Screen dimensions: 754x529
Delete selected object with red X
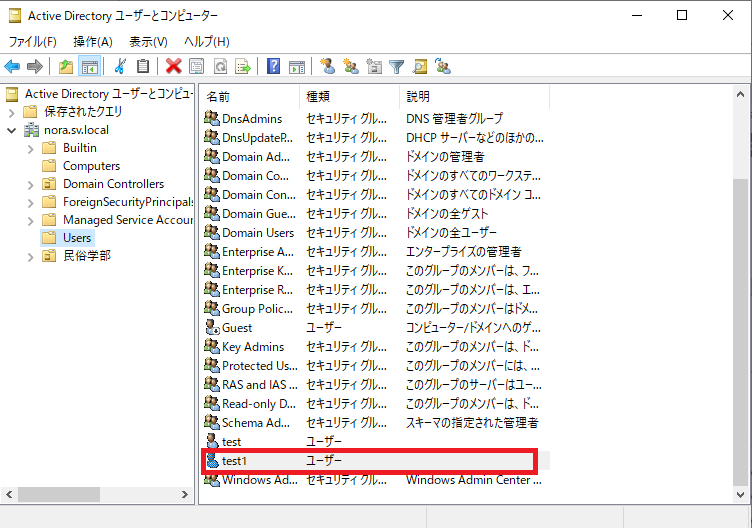click(x=174, y=66)
